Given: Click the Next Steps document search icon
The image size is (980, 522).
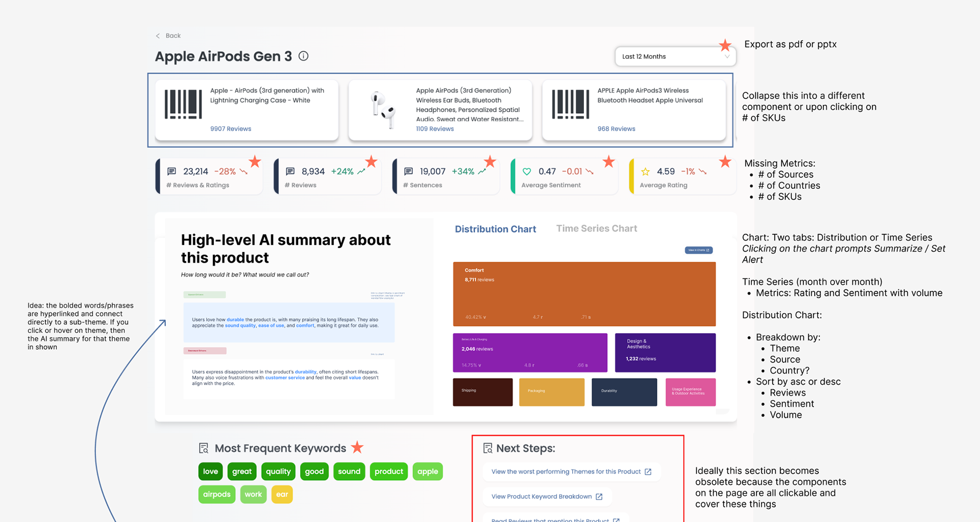Looking at the screenshot, I should (487, 448).
